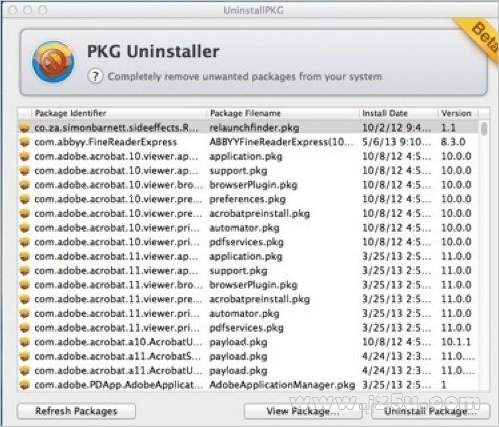
Task: Click package icon for AdobeApplicationManager.pkg row
Action: (25, 385)
